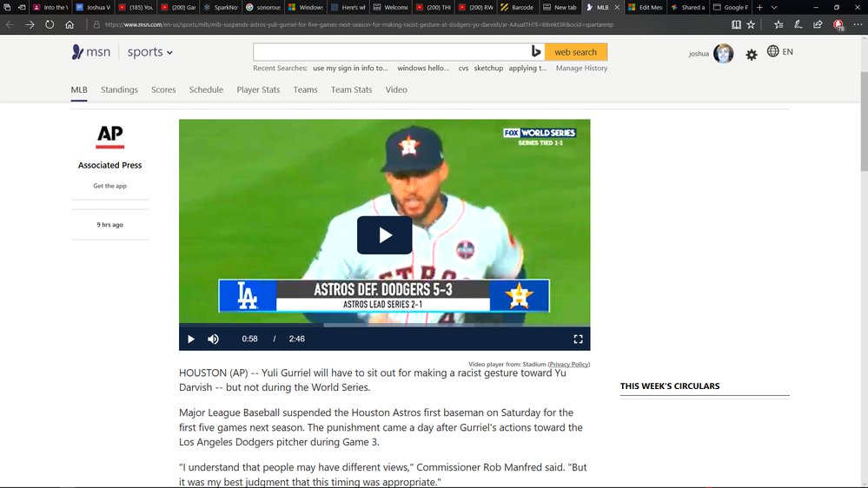The image size is (868, 488).
Task: Add page to favorites with star icon
Action: pos(751,24)
